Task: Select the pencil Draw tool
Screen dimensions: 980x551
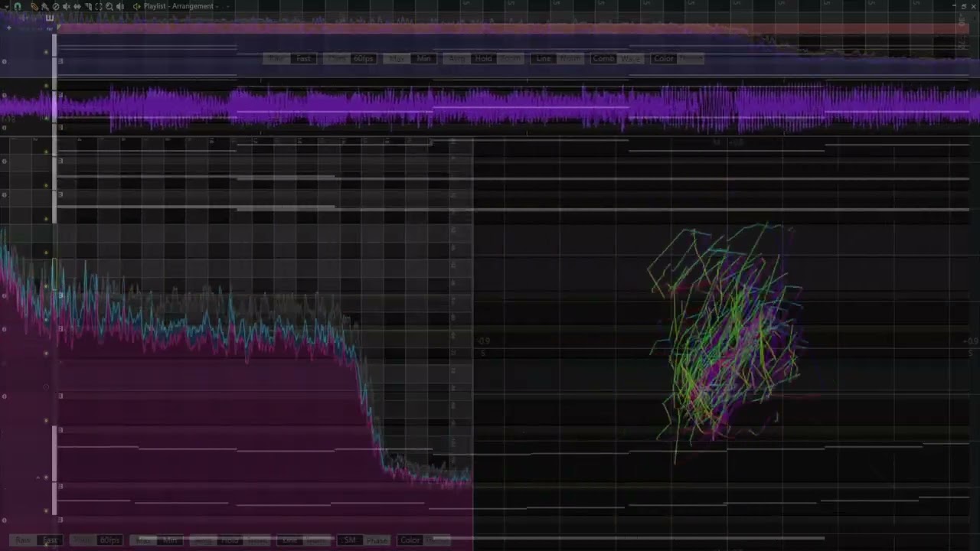Action: [34, 6]
